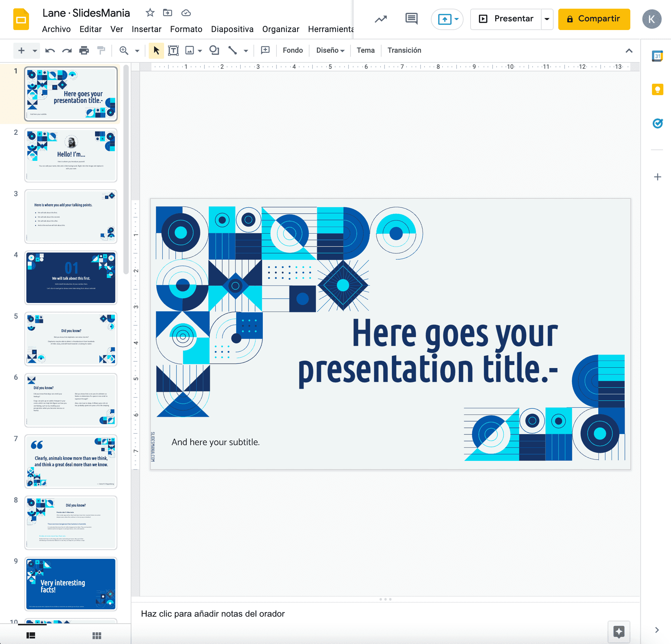Click the paint format icon
The image size is (671, 644).
click(x=100, y=50)
